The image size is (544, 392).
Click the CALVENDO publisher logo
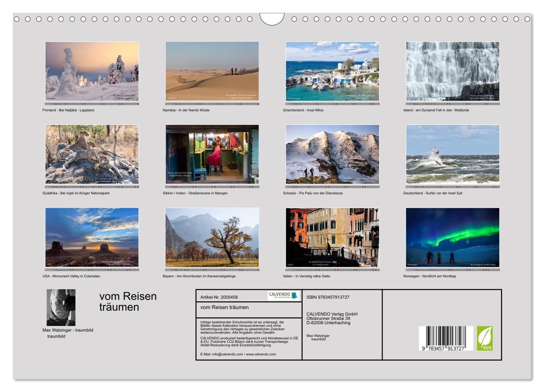(x=283, y=296)
